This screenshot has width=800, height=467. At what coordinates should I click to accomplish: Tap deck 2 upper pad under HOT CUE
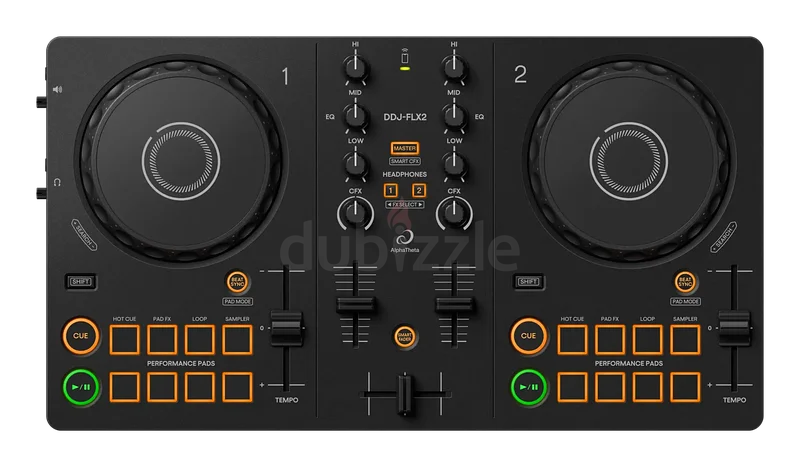pos(572,339)
